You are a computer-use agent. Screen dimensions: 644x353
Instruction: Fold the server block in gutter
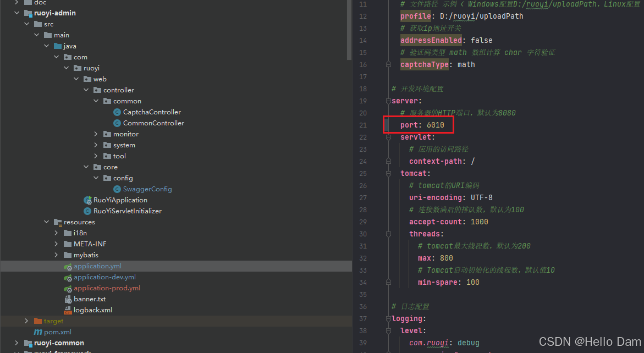[388, 101]
